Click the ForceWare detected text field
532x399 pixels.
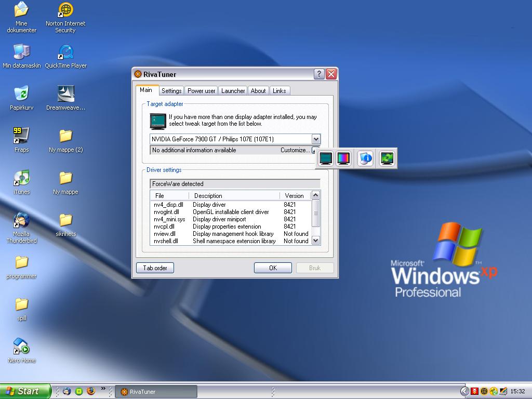235,184
